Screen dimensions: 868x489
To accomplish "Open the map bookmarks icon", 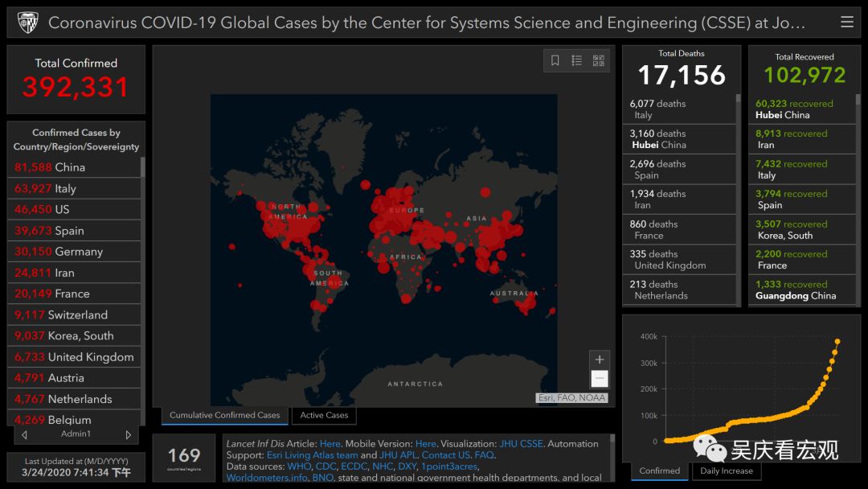I will [555, 60].
